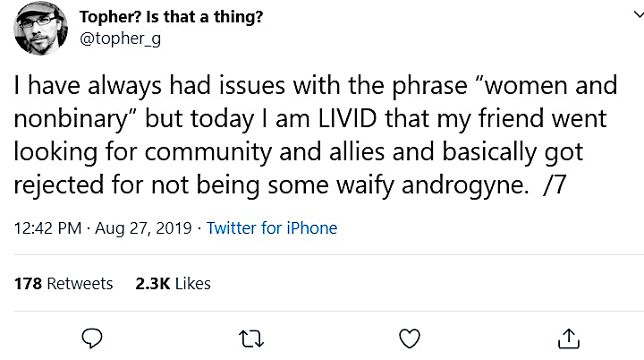This screenshot has width=644, height=360.
Task: Open the topher_g profile avatar
Action: coord(40,29)
